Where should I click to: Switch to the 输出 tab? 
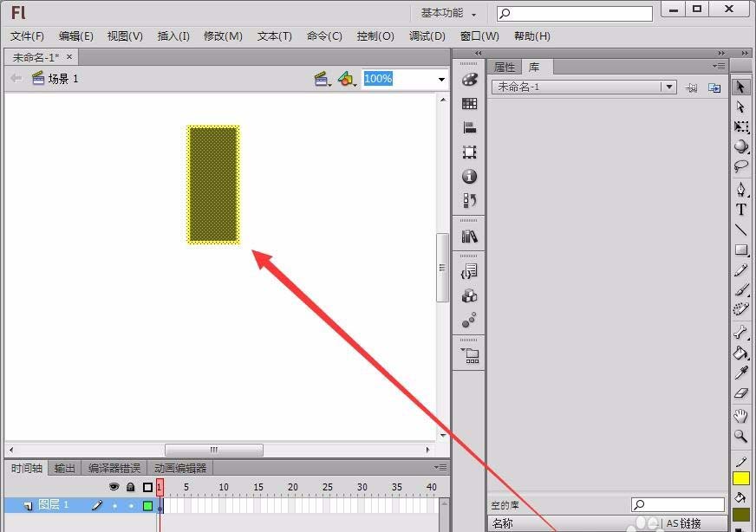65,468
